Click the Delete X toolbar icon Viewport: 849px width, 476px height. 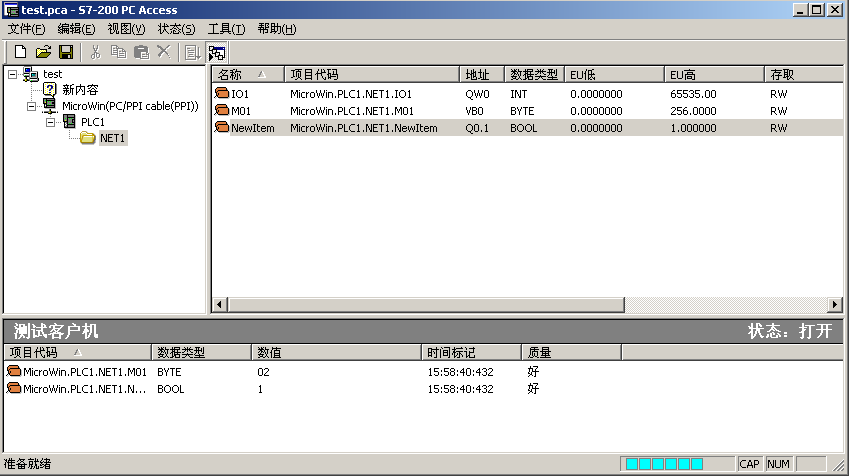tap(164, 52)
